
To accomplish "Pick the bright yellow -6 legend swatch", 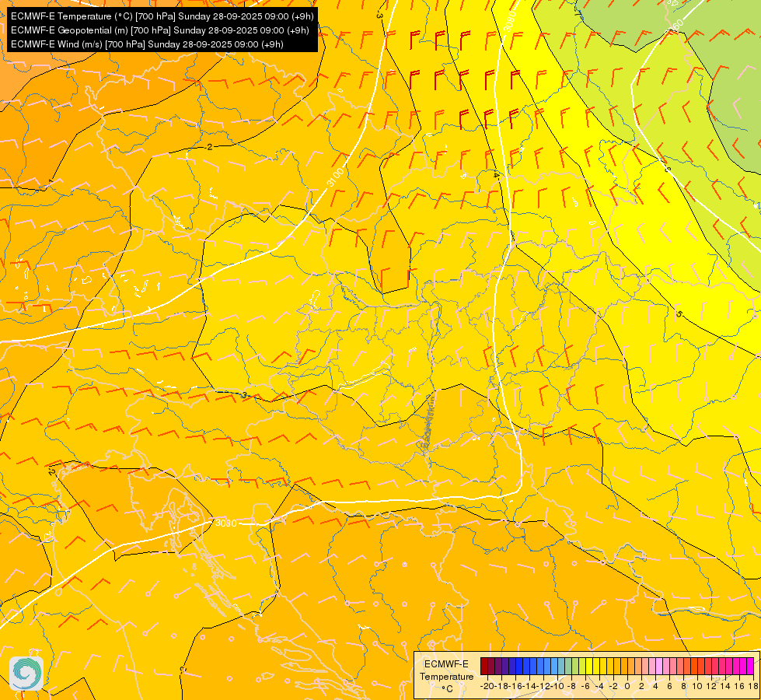I will point(589,666).
